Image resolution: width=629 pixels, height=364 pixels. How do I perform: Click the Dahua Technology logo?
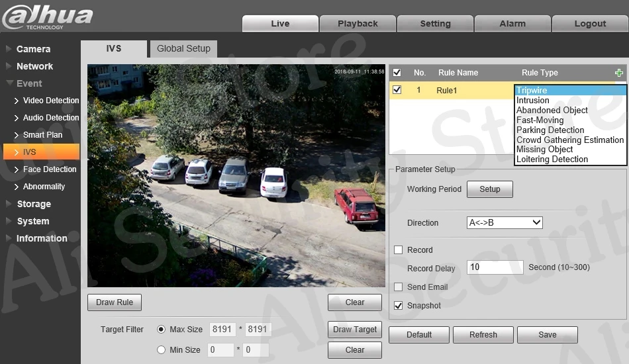47,17
